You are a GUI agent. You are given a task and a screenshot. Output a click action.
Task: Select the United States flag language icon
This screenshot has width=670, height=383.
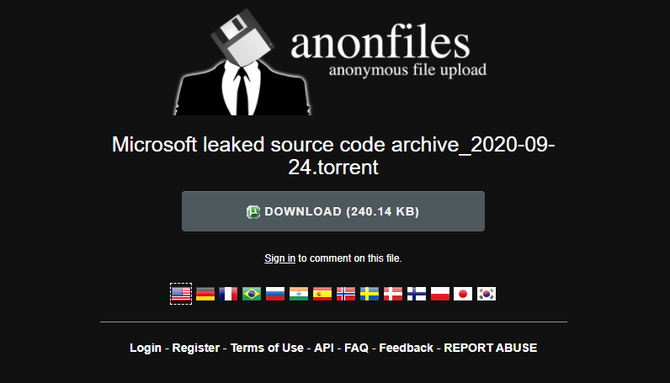click(181, 294)
